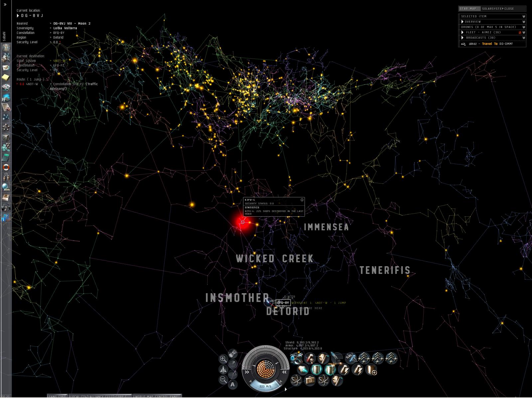Screen dimensions: 532x398
Task: Click the chevron on the Drones row
Action: click(524, 27)
